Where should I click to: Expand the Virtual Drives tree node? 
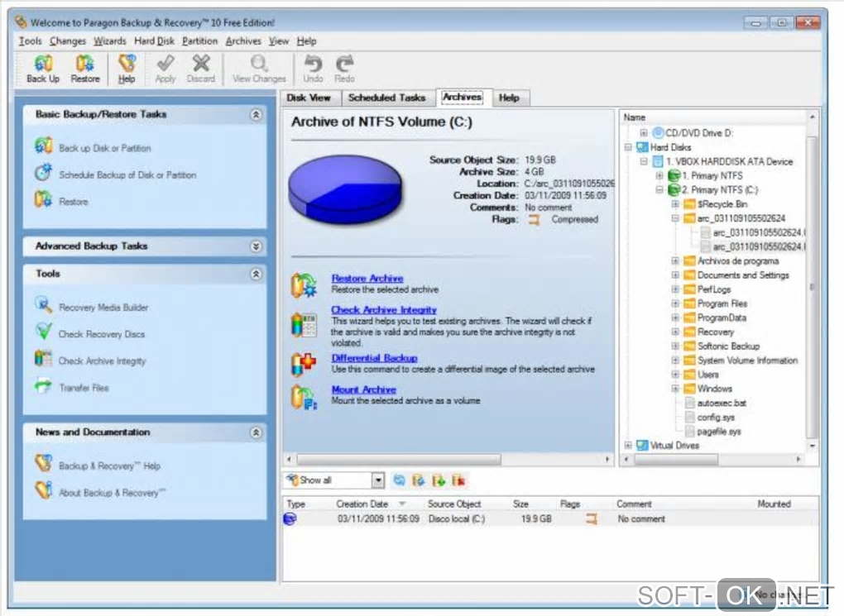tap(627, 445)
